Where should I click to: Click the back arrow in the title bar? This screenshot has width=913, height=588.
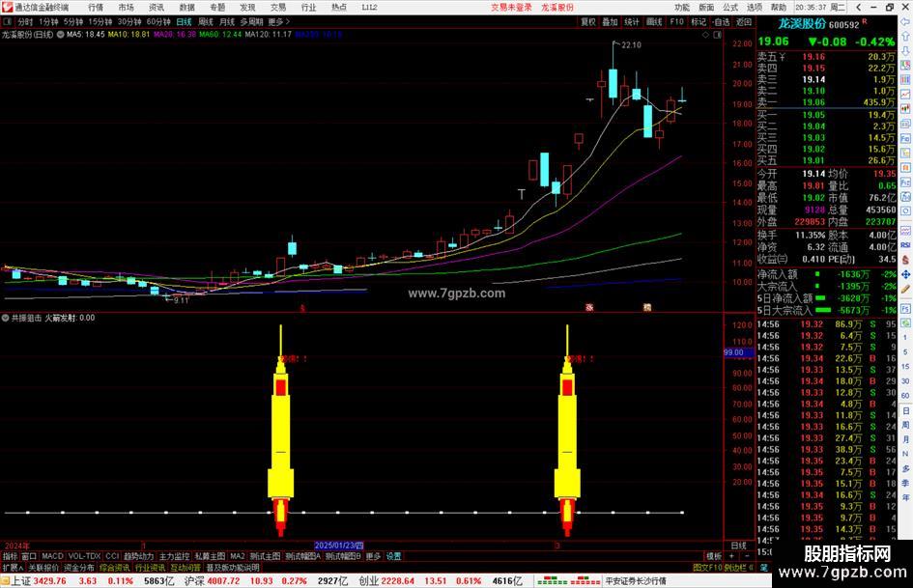point(859,7)
